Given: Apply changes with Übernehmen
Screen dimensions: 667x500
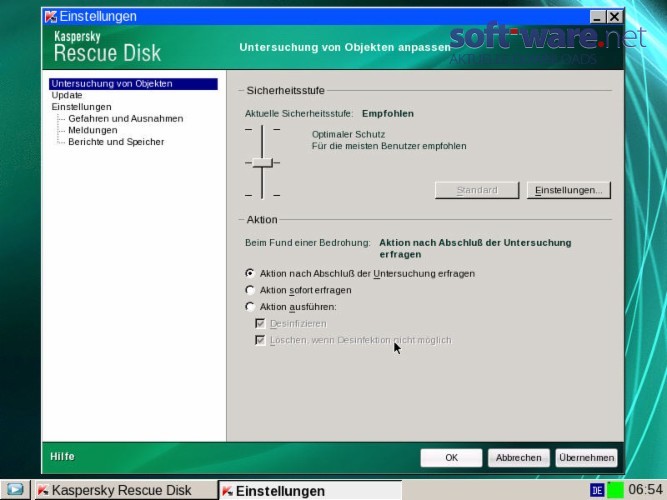Looking at the screenshot, I should (x=586, y=458).
